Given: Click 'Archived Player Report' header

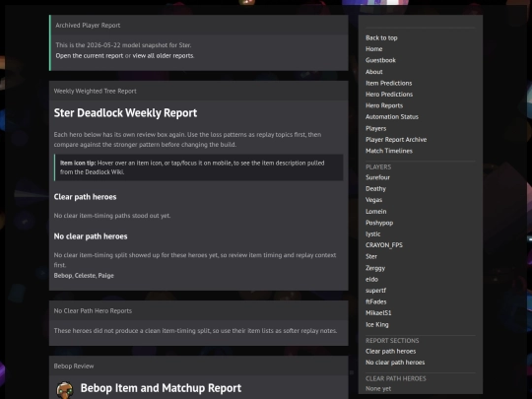Looking at the screenshot, I should click(x=88, y=26).
